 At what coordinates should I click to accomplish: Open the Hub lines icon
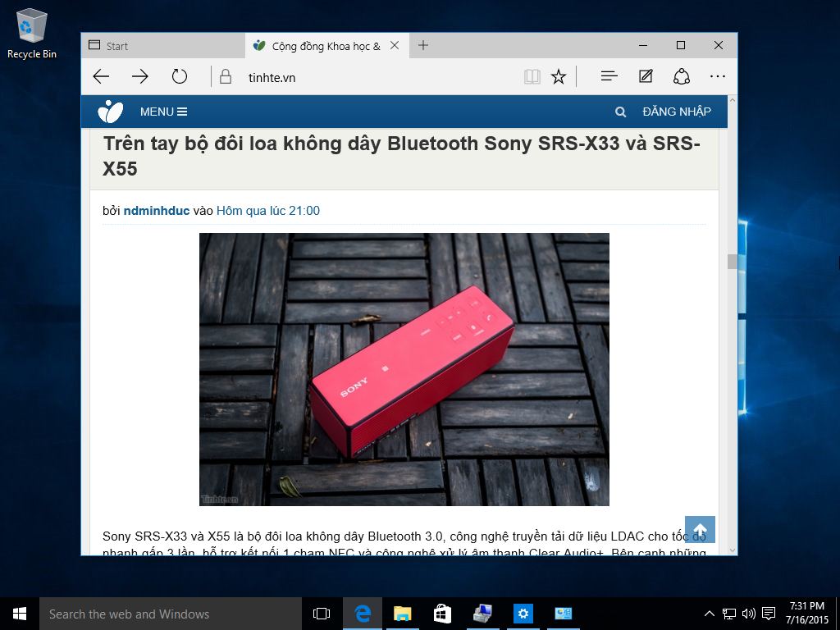[609, 76]
